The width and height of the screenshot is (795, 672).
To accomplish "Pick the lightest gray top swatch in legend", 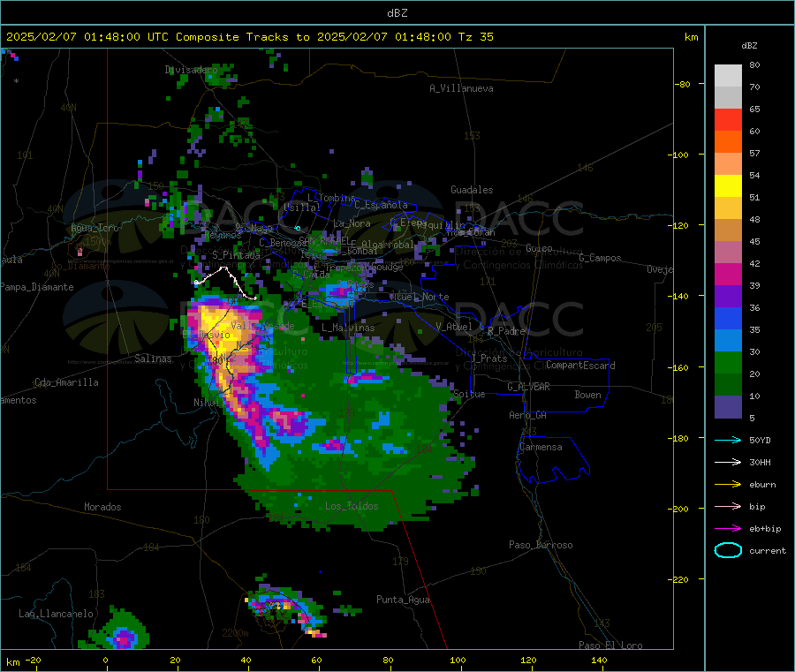I will [728, 76].
